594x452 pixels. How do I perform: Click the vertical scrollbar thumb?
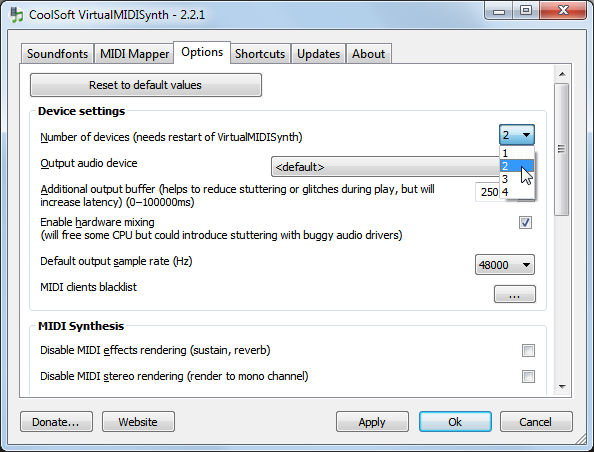coord(562,149)
